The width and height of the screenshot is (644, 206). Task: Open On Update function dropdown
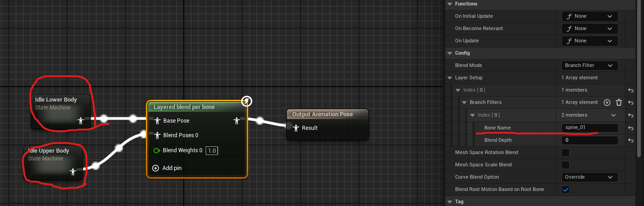tap(590, 41)
